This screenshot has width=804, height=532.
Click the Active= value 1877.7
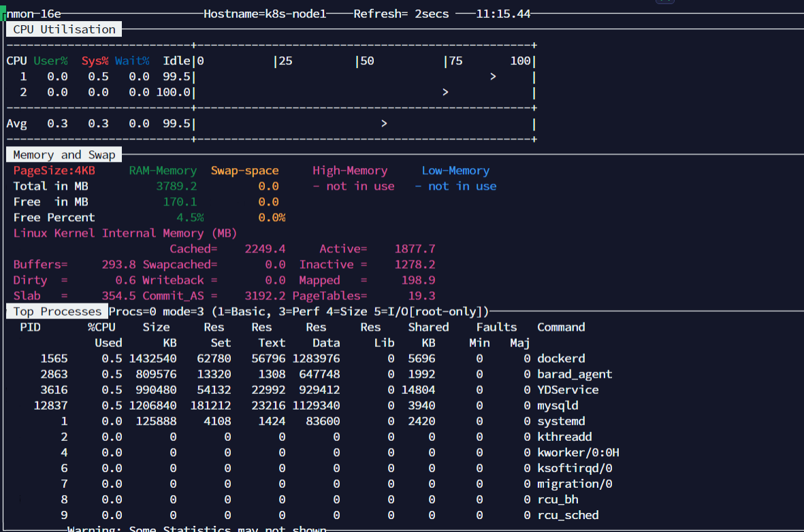tap(415, 249)
